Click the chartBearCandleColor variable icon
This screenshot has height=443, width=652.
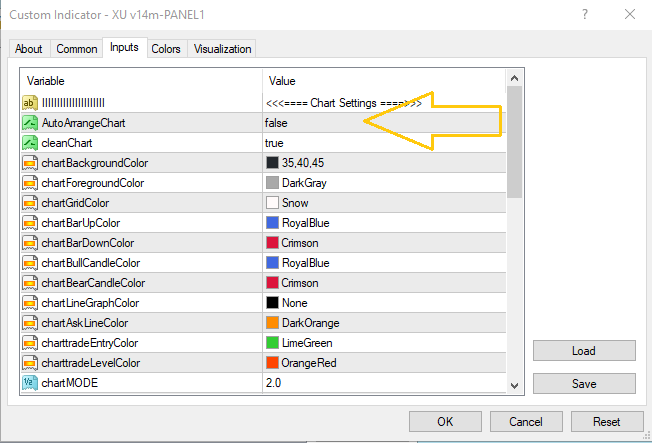click(30, 283)
